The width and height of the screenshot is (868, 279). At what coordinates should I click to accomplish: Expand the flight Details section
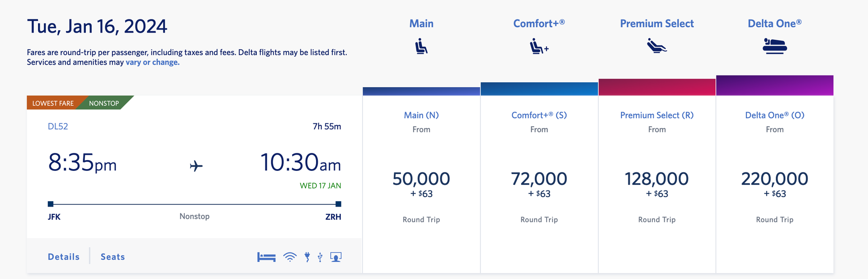[x=63, y=256]
